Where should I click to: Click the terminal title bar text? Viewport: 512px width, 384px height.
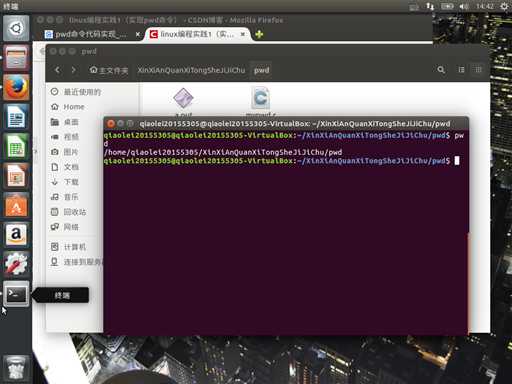click(295, 124)
